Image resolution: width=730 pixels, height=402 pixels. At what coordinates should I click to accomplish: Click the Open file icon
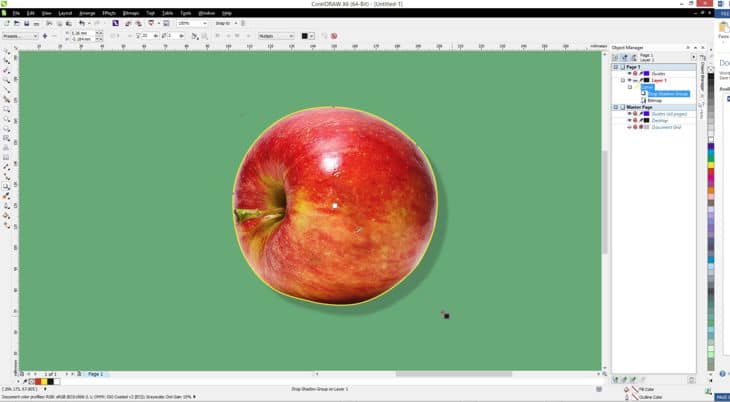coord(17,23)
